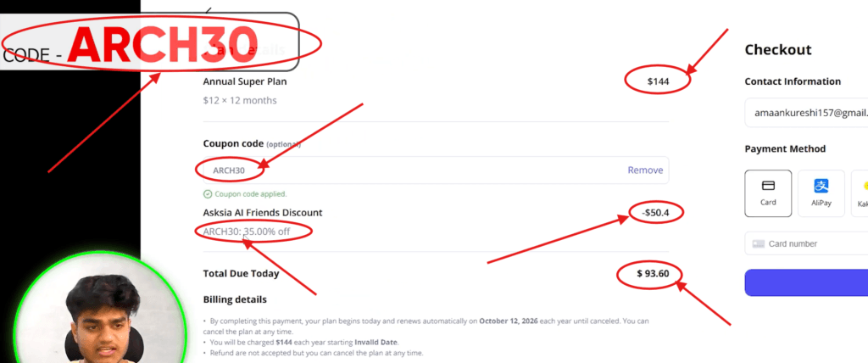Viewport: 868px width, 363px height.
Task: Choose AliPay as payment method
Action: 821,193
